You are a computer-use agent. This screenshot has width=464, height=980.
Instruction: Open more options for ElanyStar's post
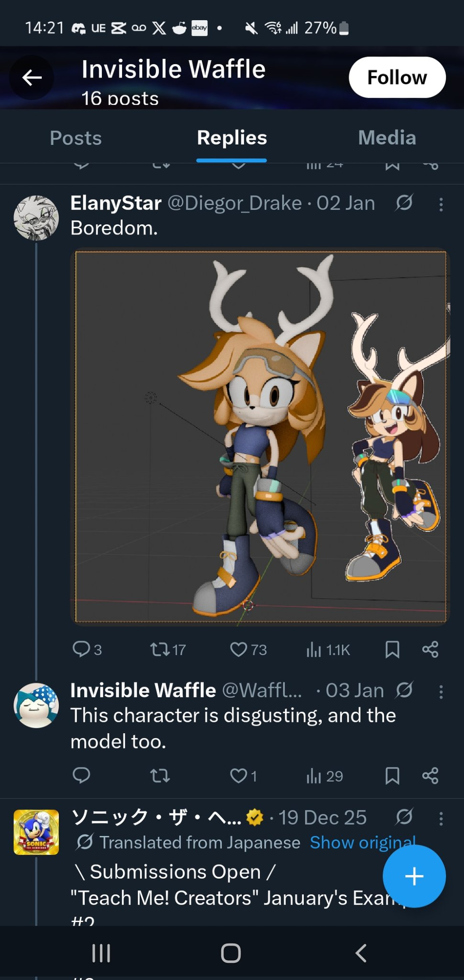pos(441,204)
